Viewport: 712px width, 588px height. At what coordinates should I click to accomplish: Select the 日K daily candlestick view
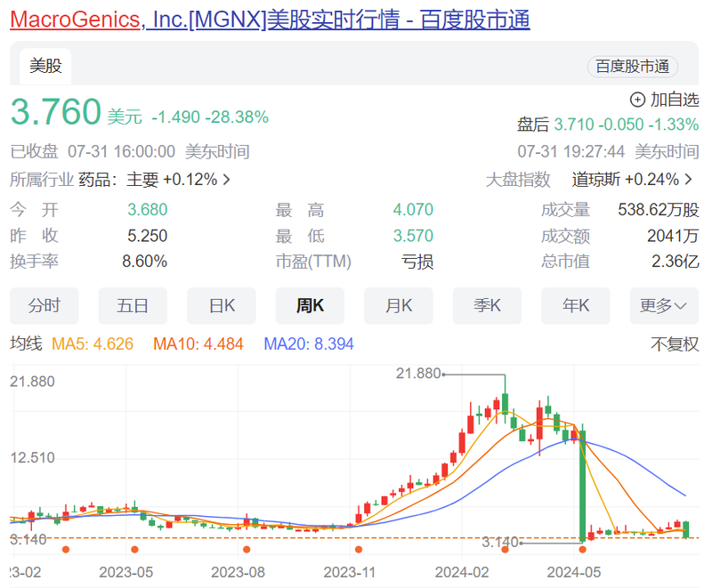221,305
